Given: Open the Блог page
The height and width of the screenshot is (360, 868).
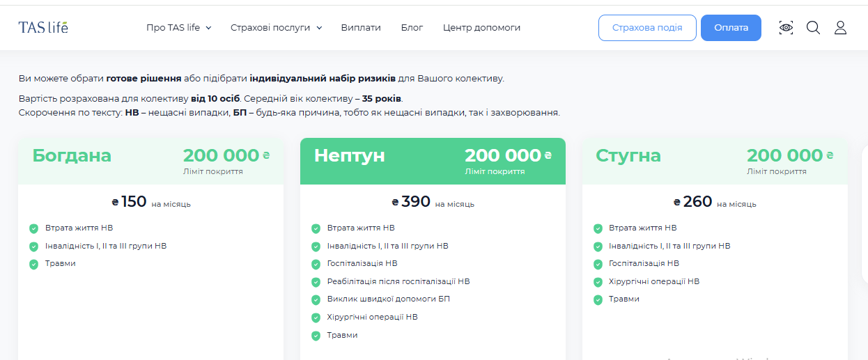Looking at the screenshot, I should (412, 28).
